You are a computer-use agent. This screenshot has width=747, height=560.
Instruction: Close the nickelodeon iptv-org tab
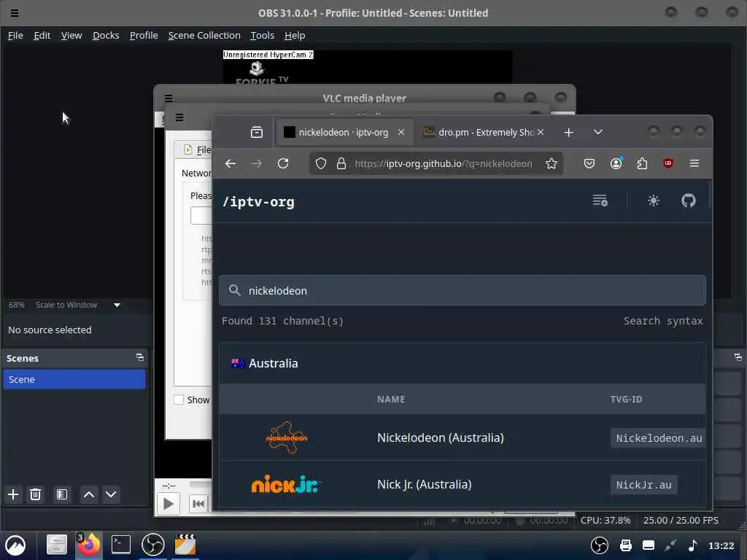pos(401,132)
